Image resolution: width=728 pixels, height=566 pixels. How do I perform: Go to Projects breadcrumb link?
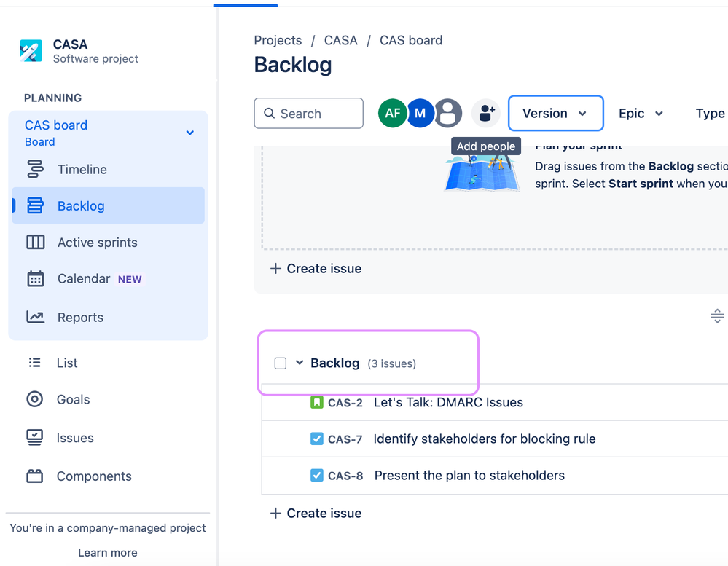(278, 40)
